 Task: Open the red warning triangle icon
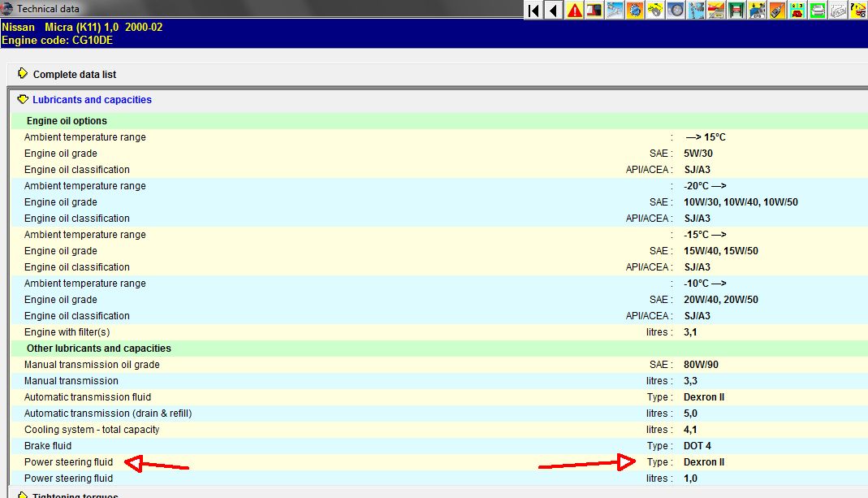(575, 10)
